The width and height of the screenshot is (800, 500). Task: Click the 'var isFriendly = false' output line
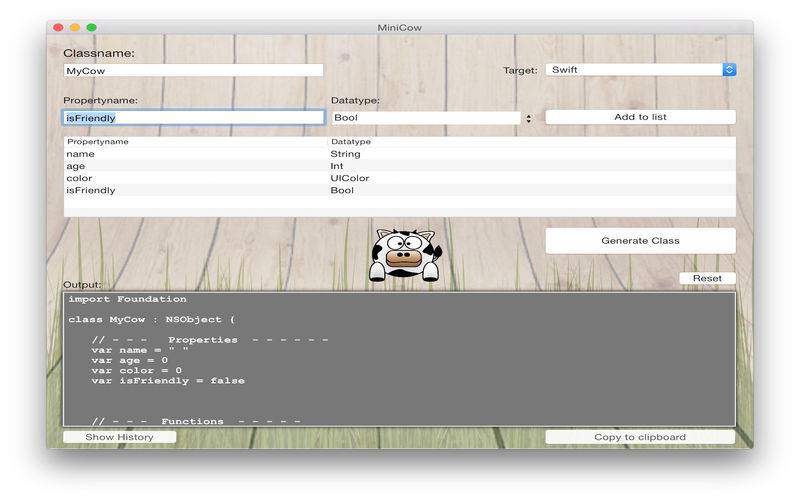[x=168, y=381]
